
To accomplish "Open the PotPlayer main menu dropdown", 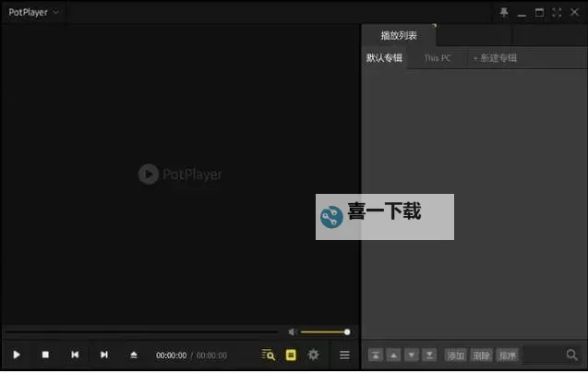I will click(33, 12).
